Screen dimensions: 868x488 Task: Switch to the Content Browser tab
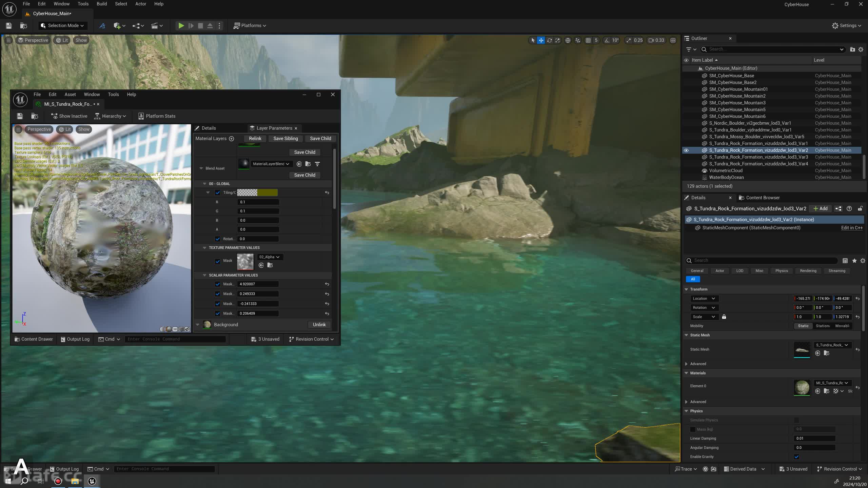click(759, 198)
